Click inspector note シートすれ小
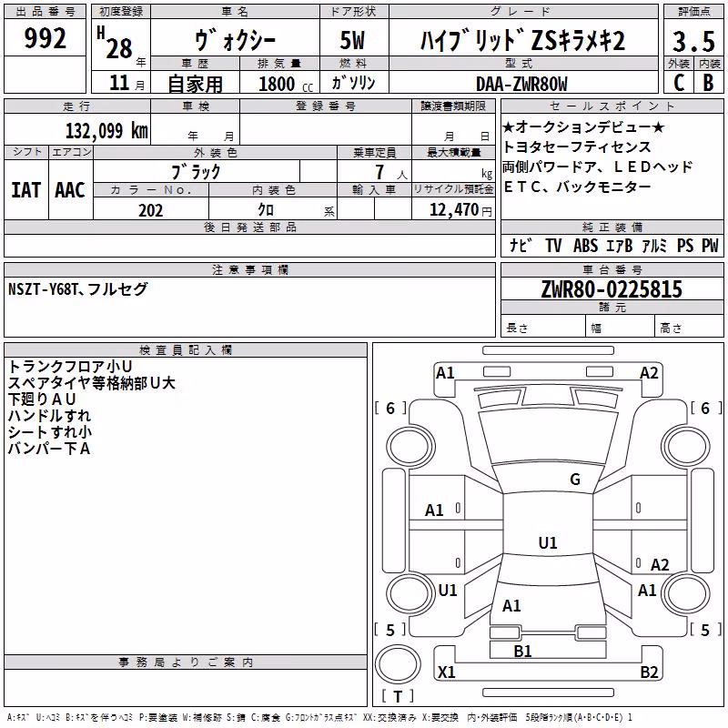The height and width of the screenshot is (728, 728). coord(50,431)
